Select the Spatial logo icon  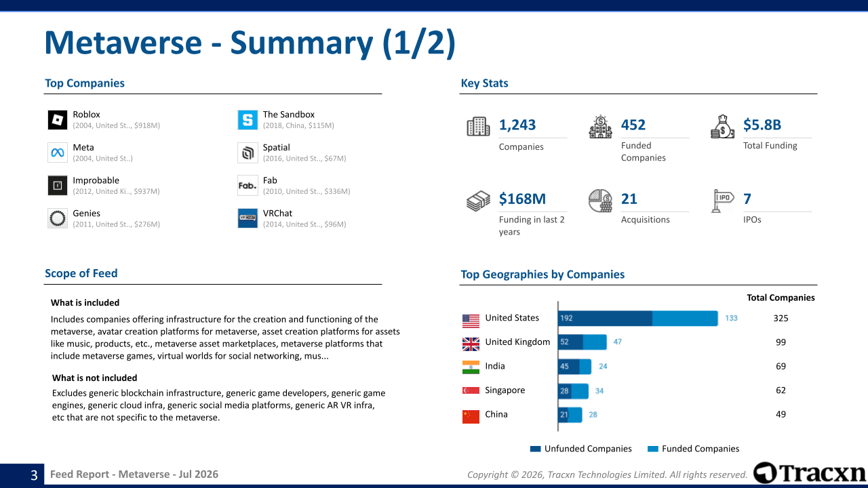click(248, 152)
